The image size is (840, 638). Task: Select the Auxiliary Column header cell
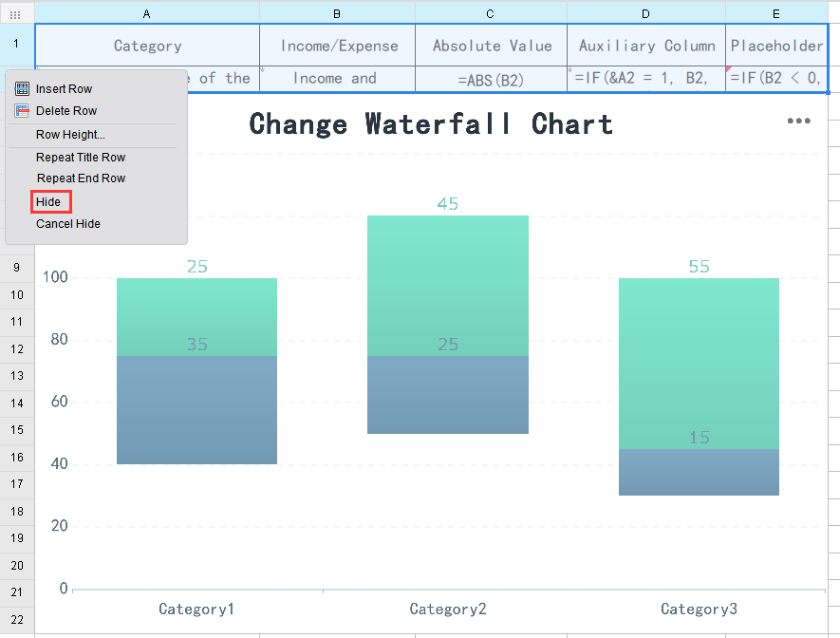tap(645, 46)
